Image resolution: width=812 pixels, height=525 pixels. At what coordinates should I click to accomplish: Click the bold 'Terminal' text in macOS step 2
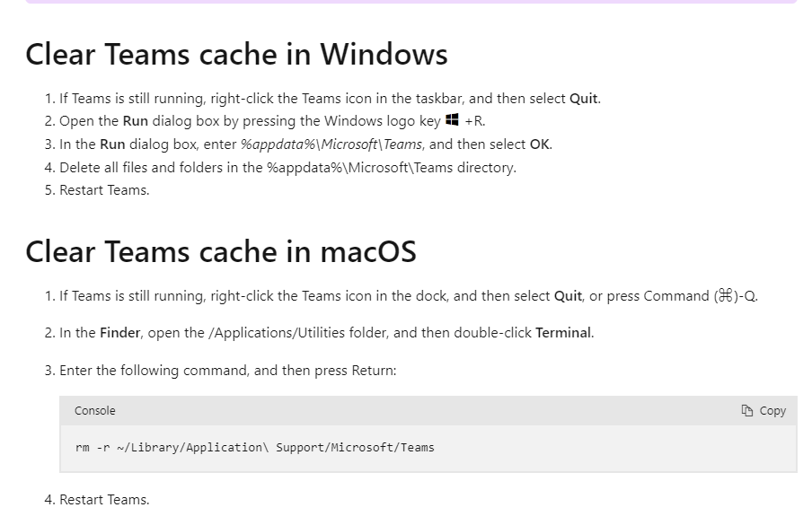[564, 332]
